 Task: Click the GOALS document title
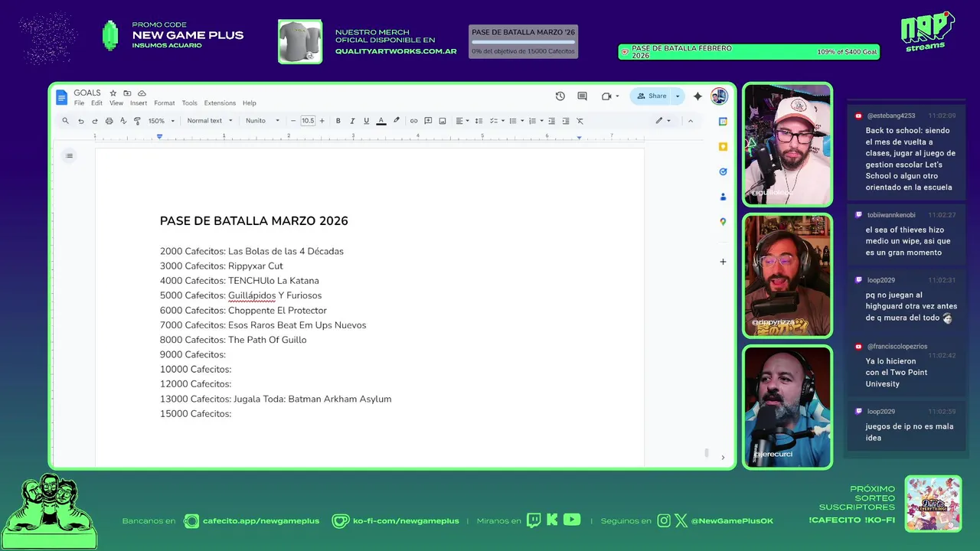click(87, 93)
